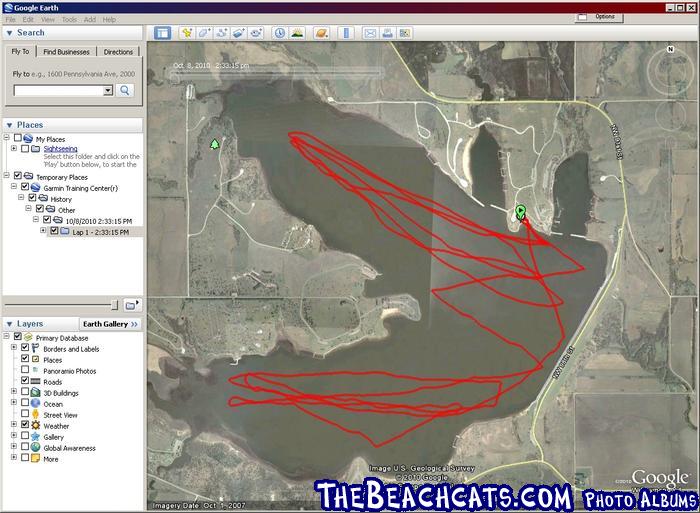Click the green tree placemark on map
This screenshot has width=700, height=513.
215,144
